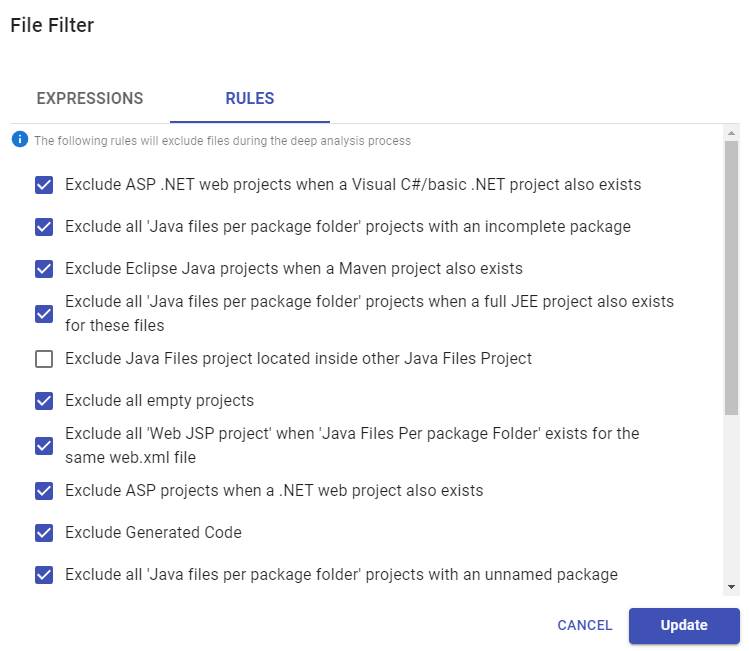
Task: Click the vertical scrollbar thumb
Action: [x=731, y=275]
